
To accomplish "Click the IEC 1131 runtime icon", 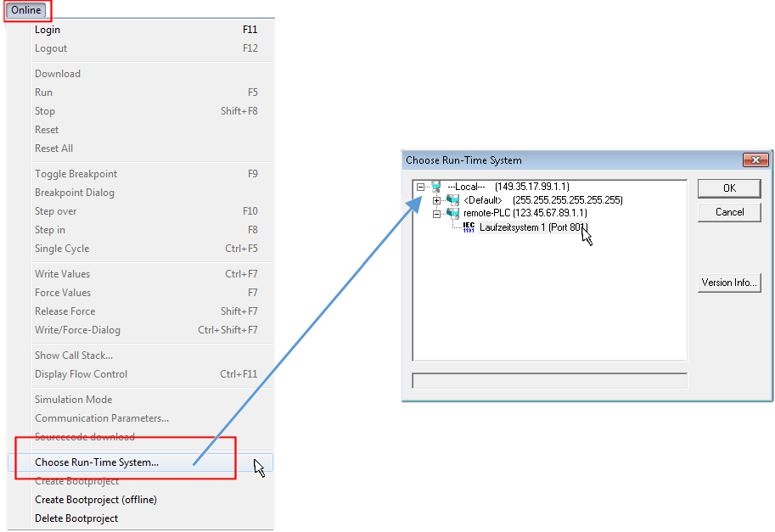I will [469, 227].
